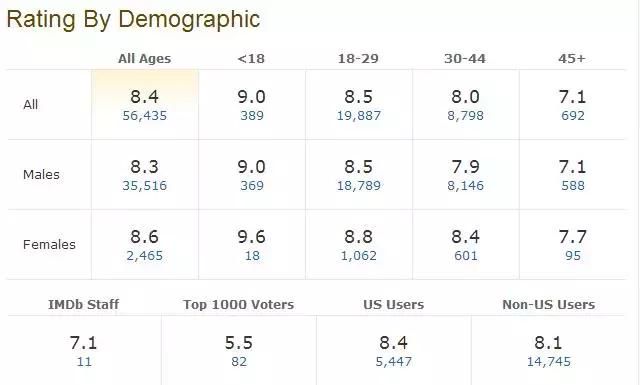640x385 pixels.
Task: Select the 14,745 Non-US Users votes link
Action: point(549,362)
